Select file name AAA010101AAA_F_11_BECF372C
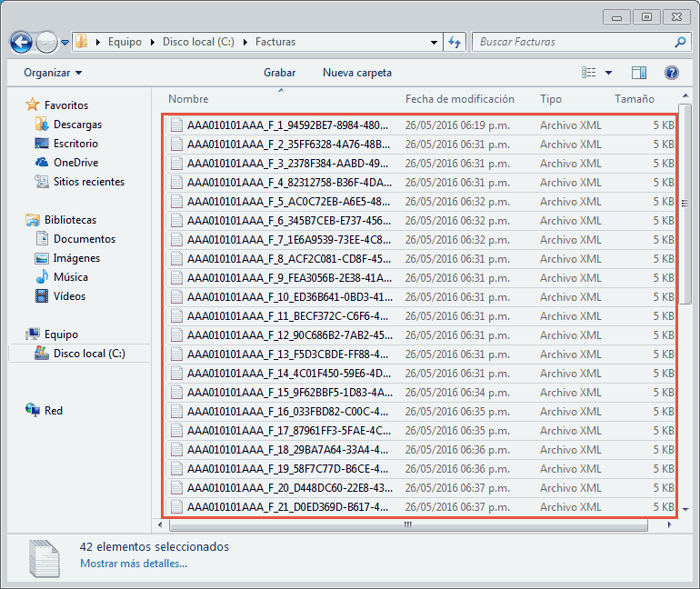 (x=287, y=316)
